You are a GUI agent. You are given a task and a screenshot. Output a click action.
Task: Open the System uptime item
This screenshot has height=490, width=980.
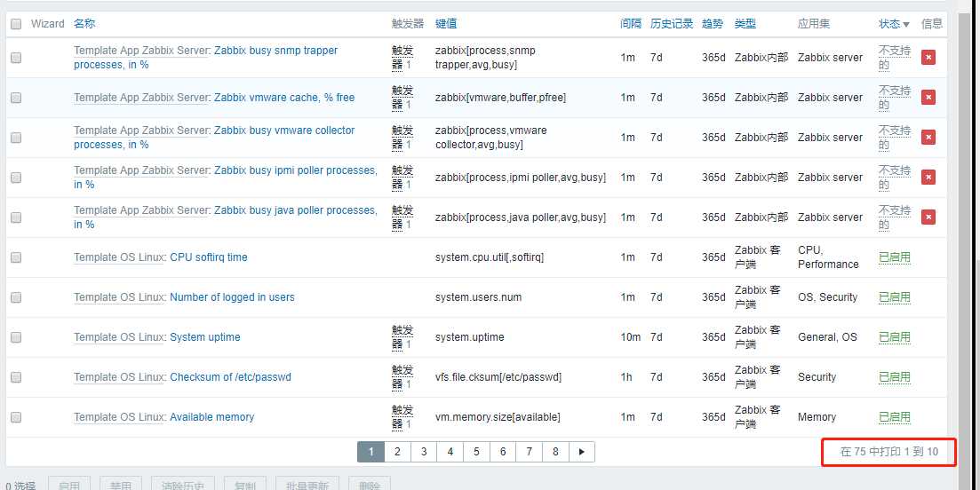205,337
